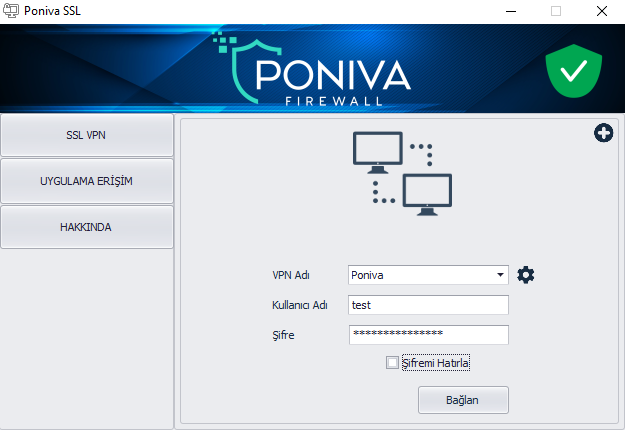Click the two-computers network connection icon
Screen dimensions: 625x430
pos(402,174)
